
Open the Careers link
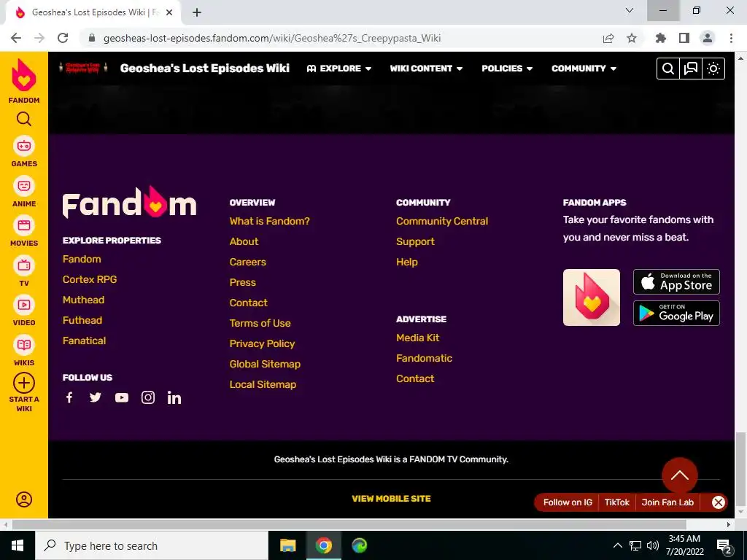(247, 262)
